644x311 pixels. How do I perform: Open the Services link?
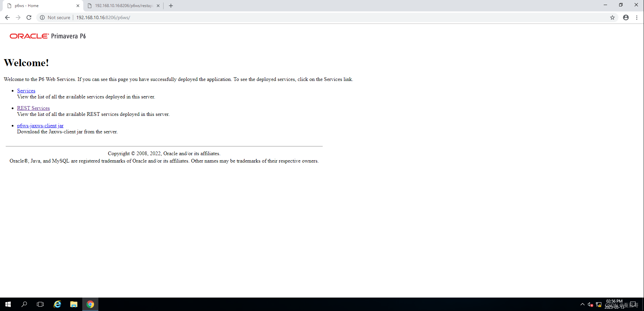[26, 91]
